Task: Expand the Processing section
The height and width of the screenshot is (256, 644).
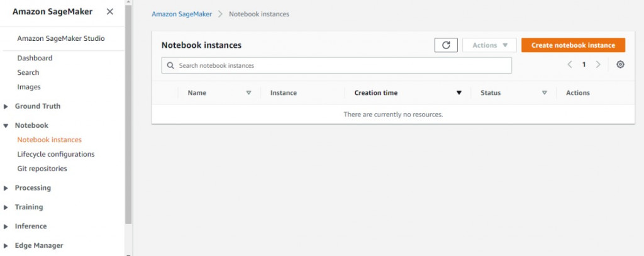Action: (5, 188)
